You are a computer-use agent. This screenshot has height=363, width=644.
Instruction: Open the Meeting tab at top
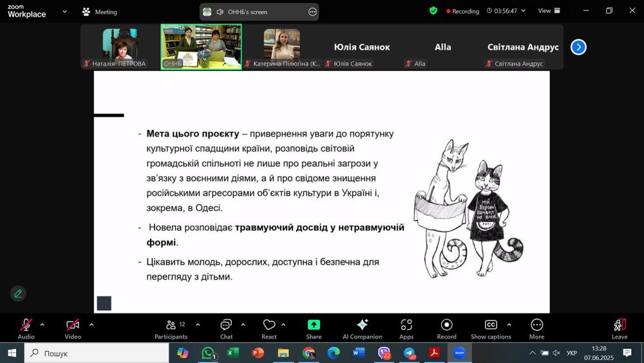[100, 12]
